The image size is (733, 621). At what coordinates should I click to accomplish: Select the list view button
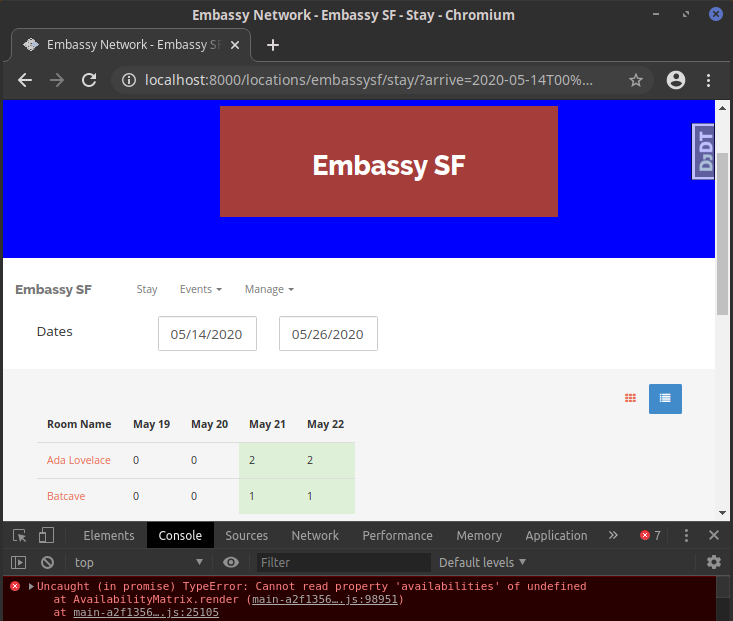(x=665, y=398)
